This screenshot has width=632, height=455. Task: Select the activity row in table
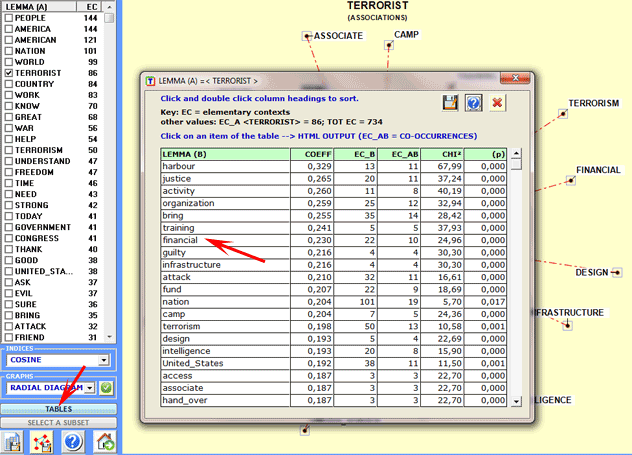[334, 191]
